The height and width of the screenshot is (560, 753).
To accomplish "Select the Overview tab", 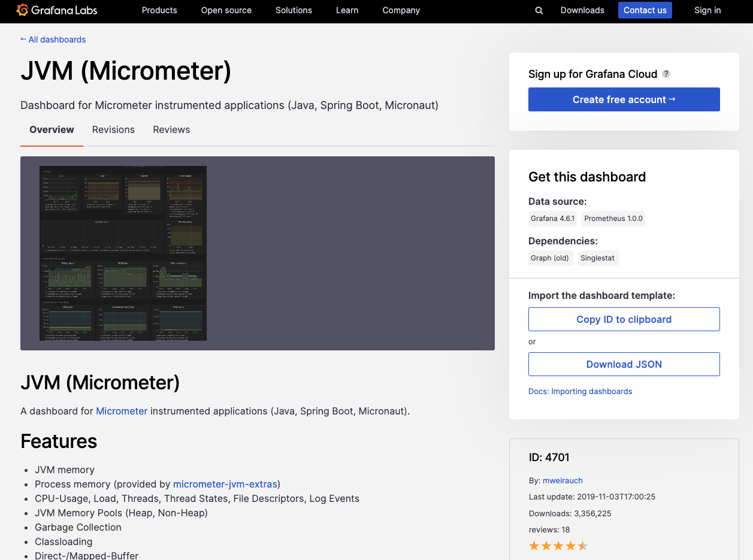I will click(x=52, y=129).
